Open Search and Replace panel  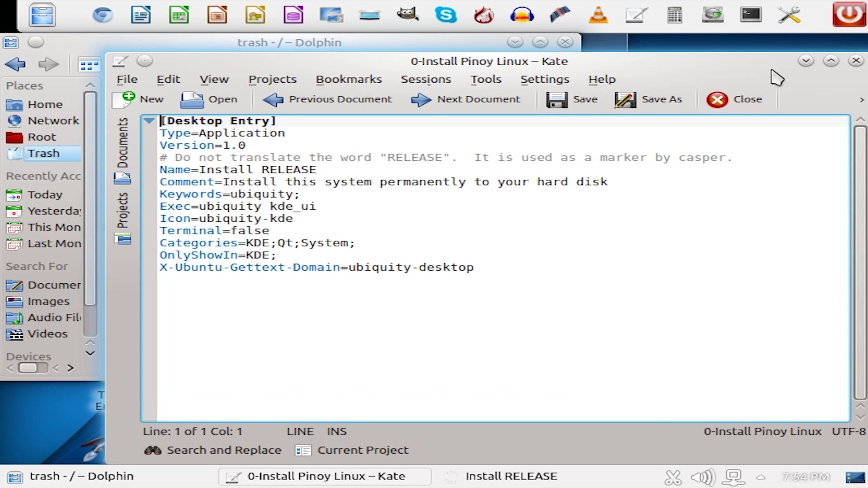212,450
